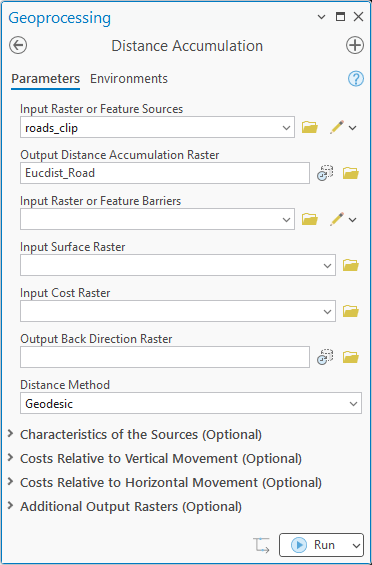The width and height of the screenshot is (372, 565).
Task: Maximize the Geoprocessing pane
Action: click(x=340, y=17)
